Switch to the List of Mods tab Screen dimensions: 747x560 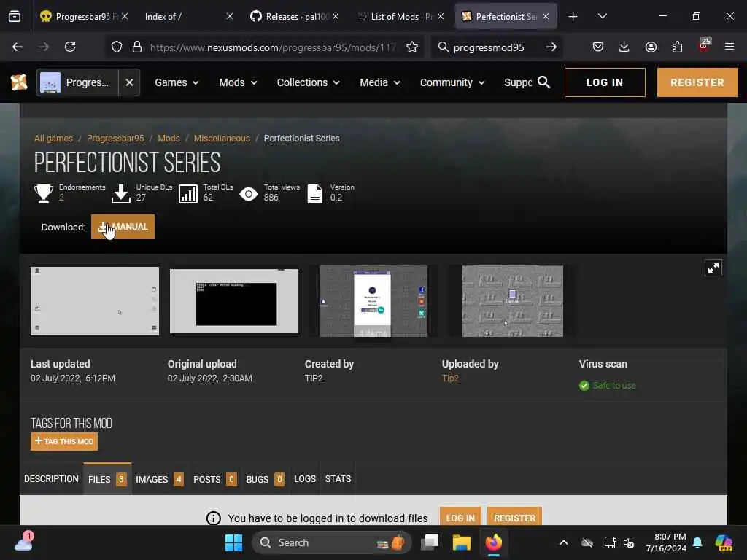pyautogui.click(x=399, y=17)
